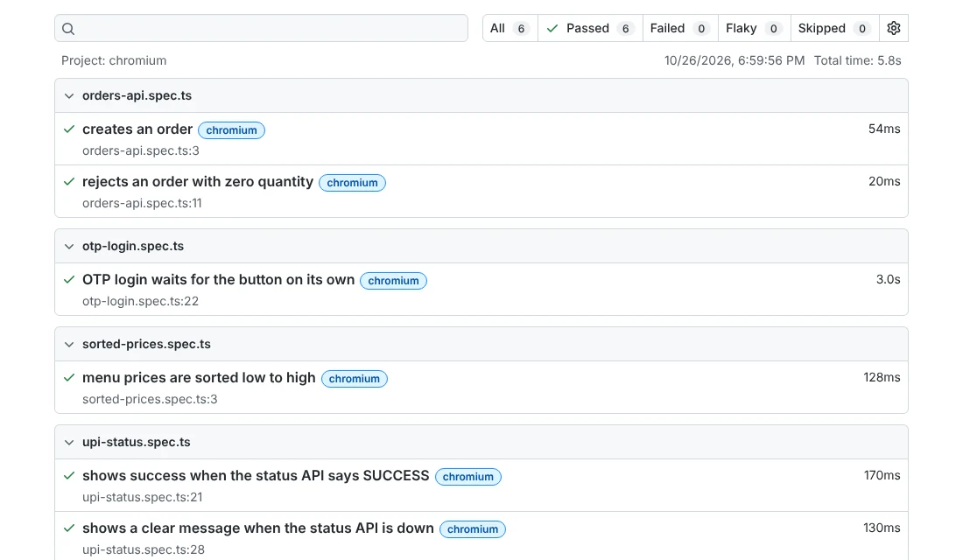The image size is (963, 560).
Task: Click the 128ms duration value
Action: click(x=882, y=377)
